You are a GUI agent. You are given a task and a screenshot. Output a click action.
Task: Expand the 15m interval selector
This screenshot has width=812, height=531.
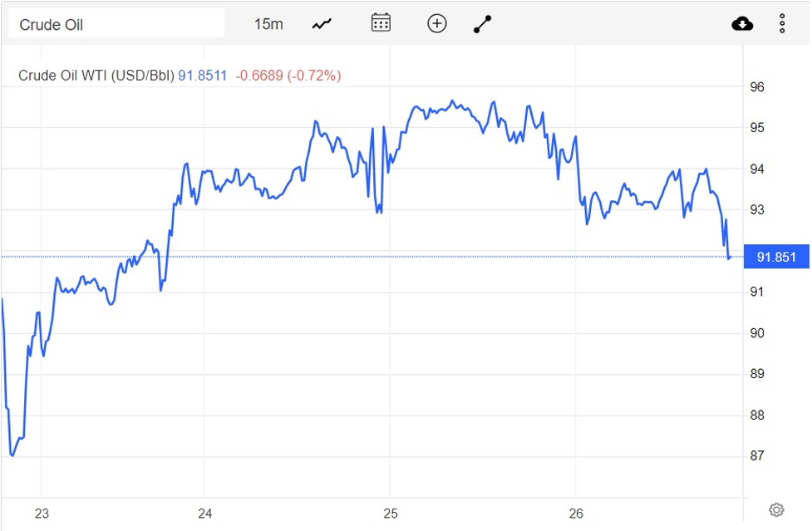(x=268, y=24)
